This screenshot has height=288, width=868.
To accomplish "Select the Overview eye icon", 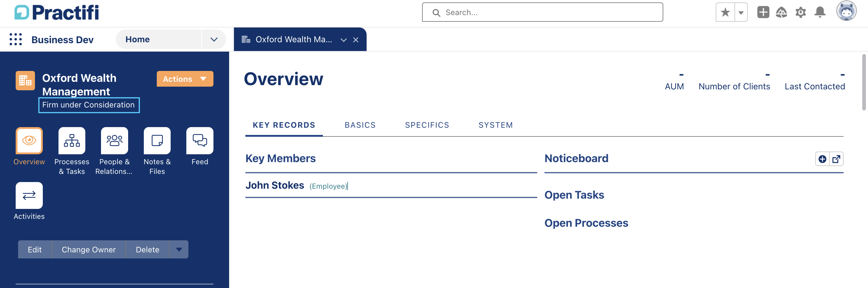I will tap(29, 140).
